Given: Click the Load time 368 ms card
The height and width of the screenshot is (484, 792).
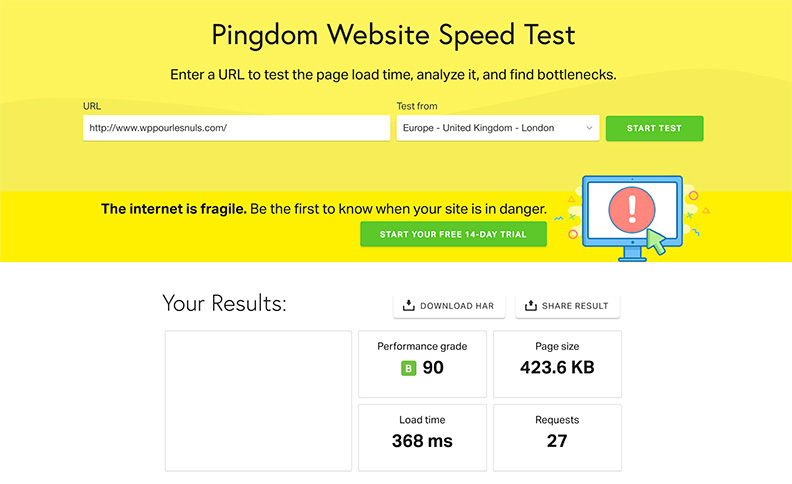Looking at the screenshot, I should (x=422, y=437).
